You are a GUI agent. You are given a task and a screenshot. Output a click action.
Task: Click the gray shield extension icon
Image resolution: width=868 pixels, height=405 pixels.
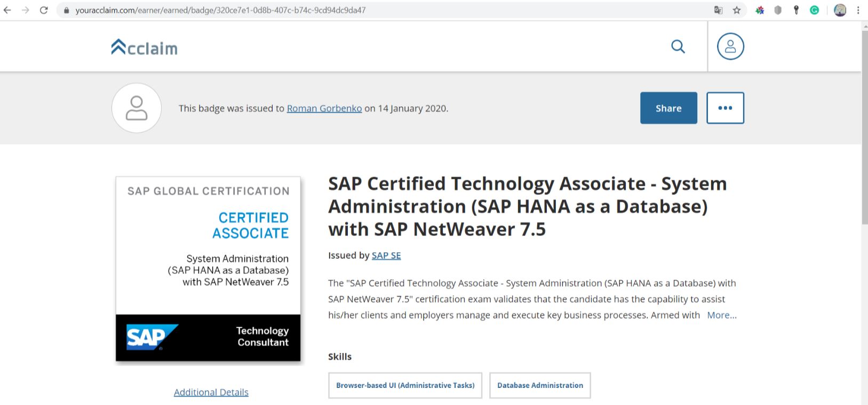[778, 10]
